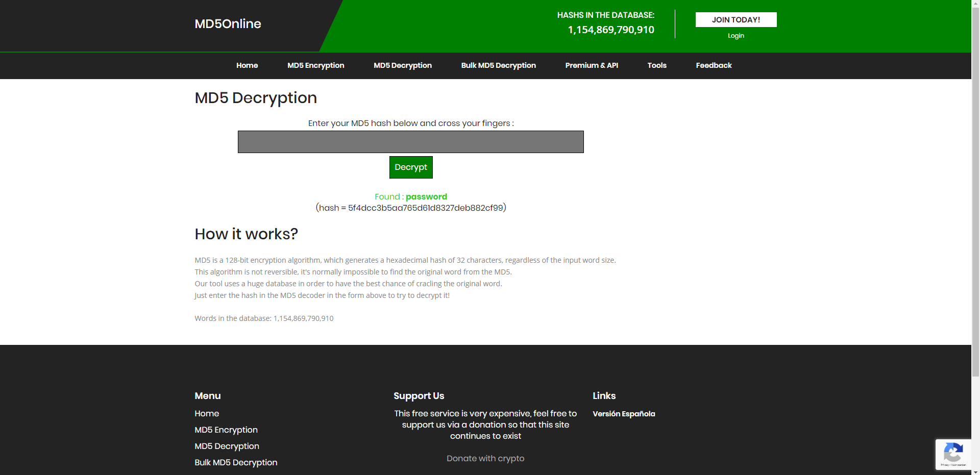980x475 pixels.
Task: Open MD5 Decryption link in footer
Action: click(227, 446)
